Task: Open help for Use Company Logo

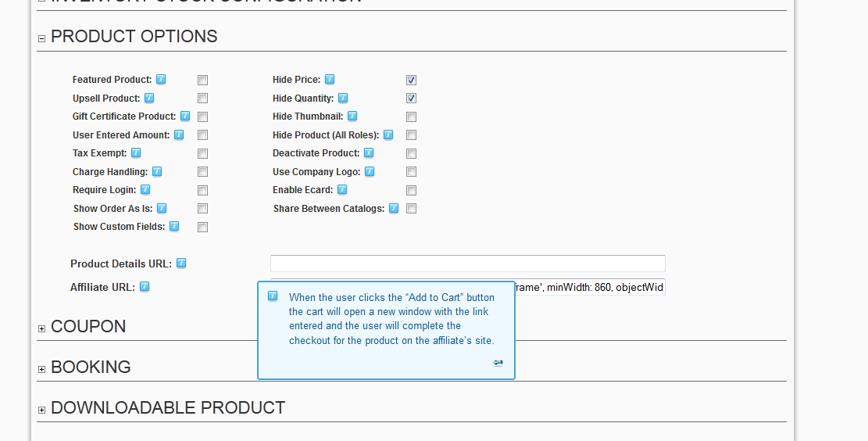Action: tap(370, 171)
